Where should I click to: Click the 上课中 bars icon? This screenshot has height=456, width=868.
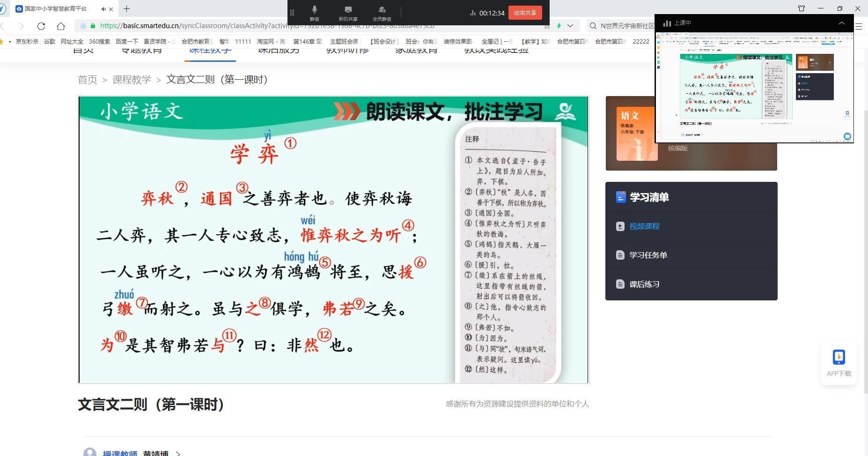(x=667, y=23)
